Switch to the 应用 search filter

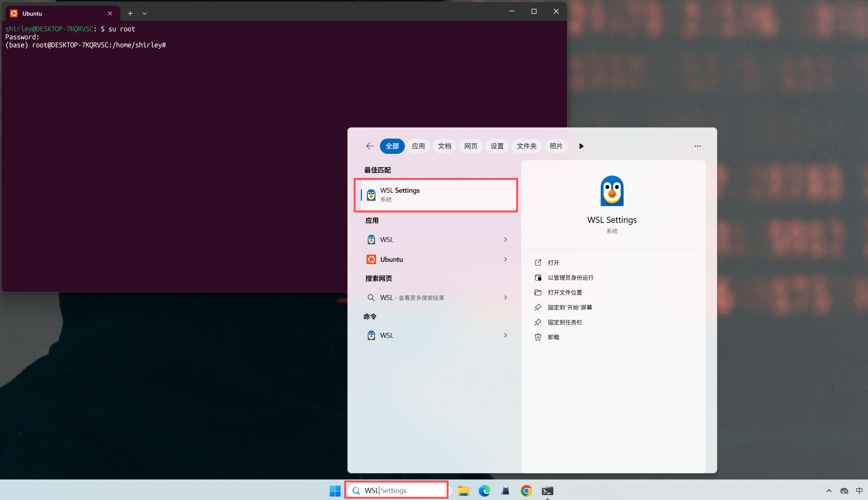tap(418, 146)
